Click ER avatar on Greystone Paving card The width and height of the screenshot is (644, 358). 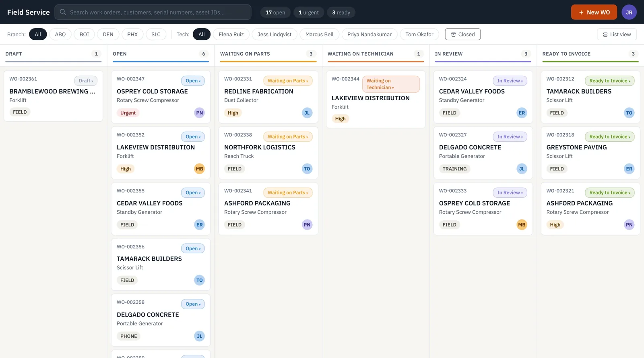pyautogui.click(x=629, y=169)
